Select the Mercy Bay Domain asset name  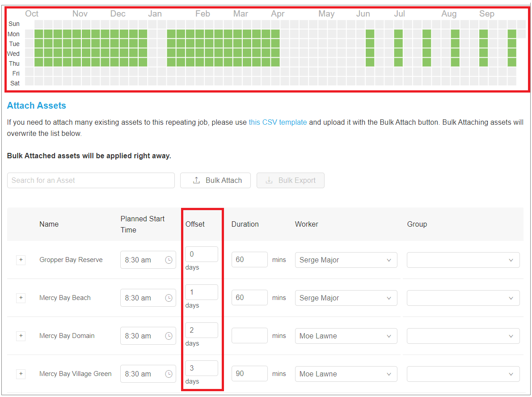click(x=67, y=336)
